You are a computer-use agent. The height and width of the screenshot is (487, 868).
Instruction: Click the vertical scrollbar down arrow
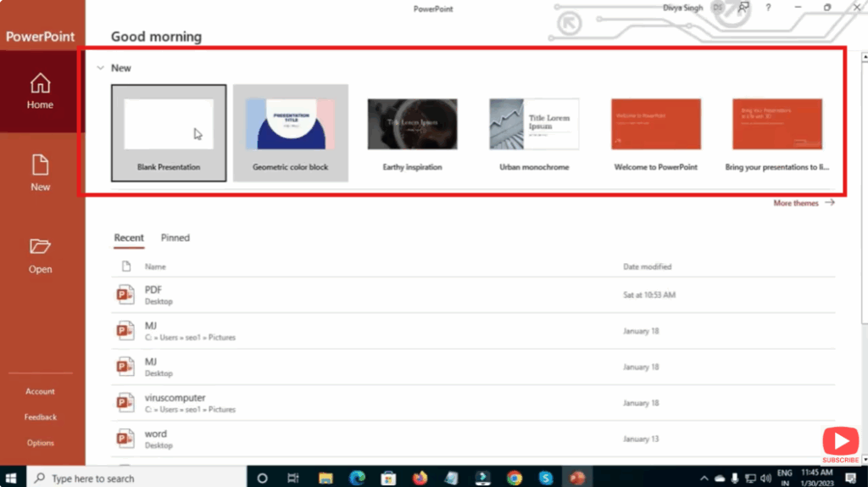pyautogui.click(x=865, y=460)
